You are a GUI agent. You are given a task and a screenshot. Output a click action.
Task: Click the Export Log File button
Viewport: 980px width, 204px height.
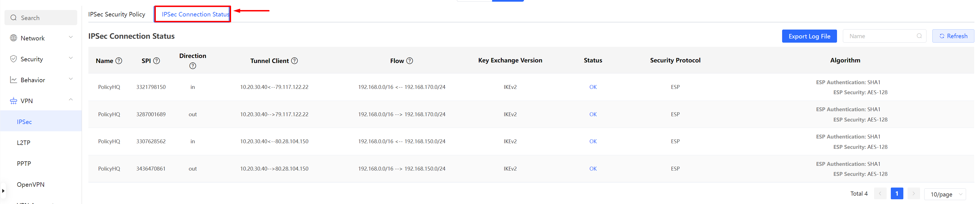[809, 36]
